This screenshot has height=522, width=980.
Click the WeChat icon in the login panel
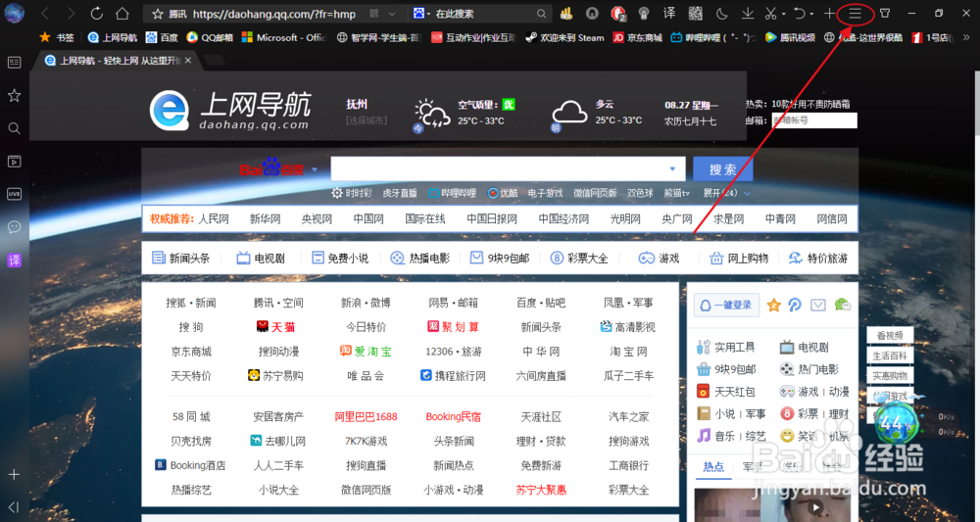[x=843, y=304]
